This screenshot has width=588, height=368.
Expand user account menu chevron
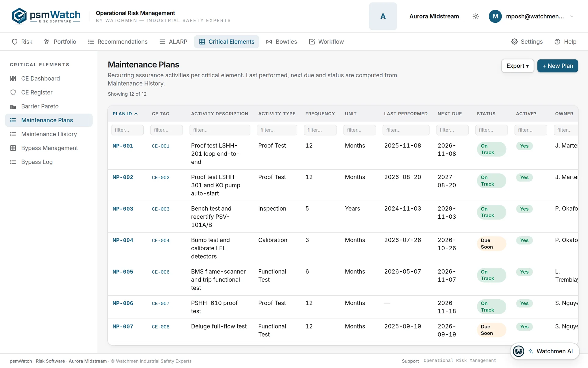571,16
